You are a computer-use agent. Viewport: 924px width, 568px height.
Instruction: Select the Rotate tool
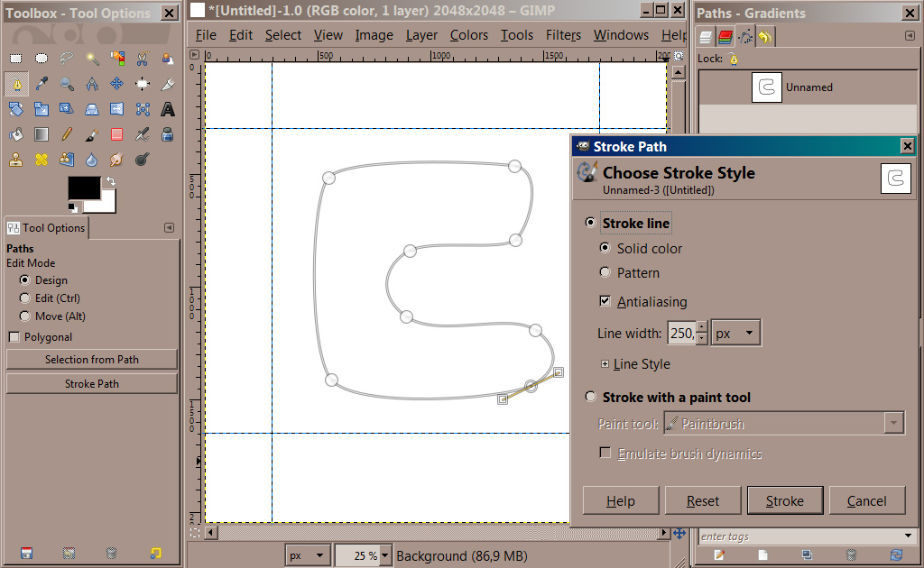(16, 109)
